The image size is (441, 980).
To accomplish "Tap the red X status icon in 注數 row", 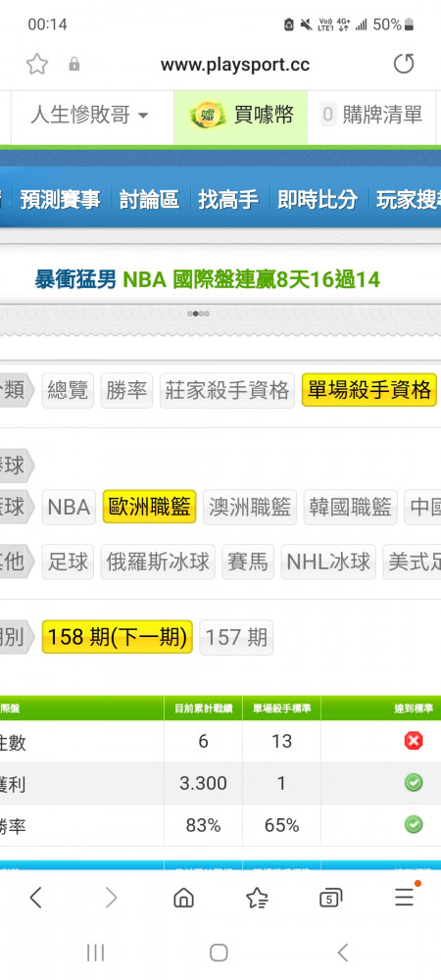I will point(414,741).
